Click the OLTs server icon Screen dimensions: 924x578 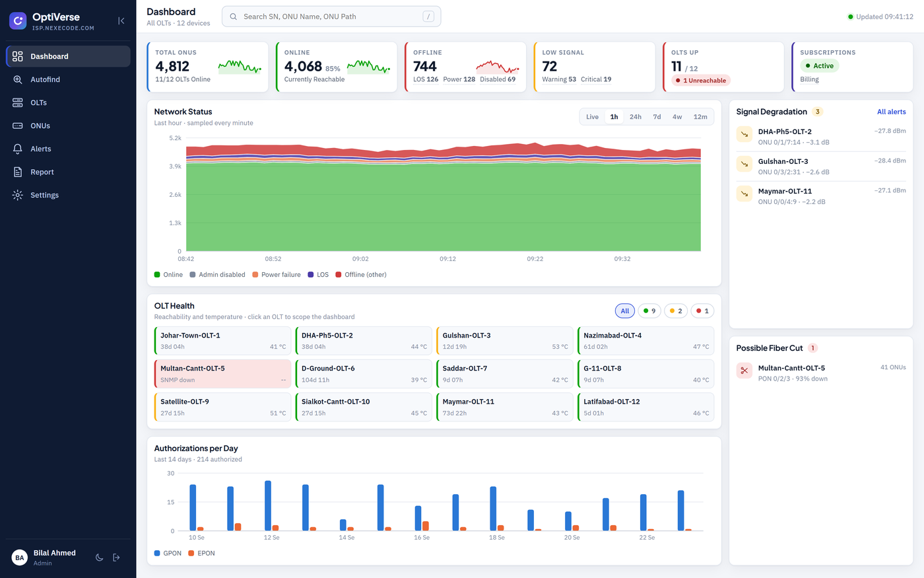coord(18,102)
